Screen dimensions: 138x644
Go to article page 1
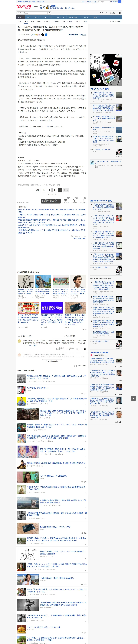point(44,190)
